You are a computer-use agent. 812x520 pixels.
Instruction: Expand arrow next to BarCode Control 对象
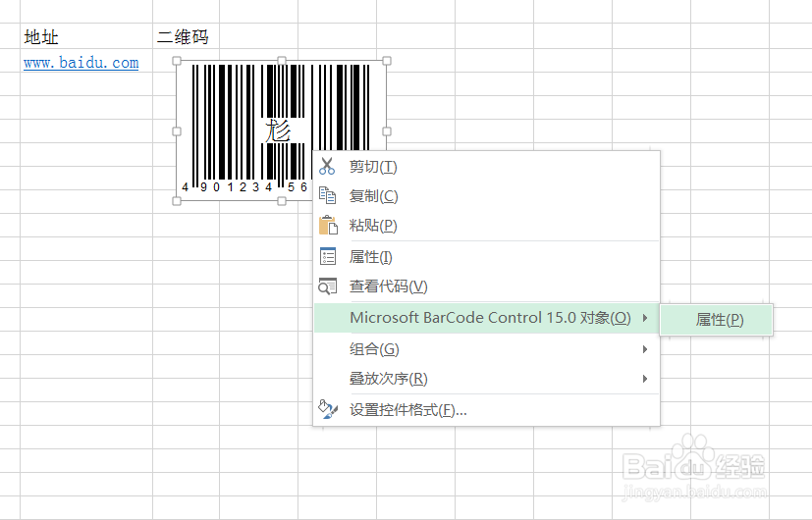645,318
